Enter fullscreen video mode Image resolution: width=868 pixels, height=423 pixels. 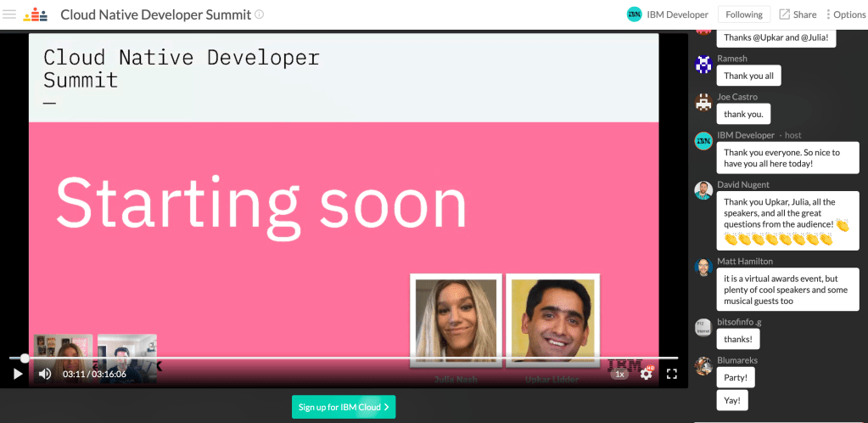[671, 374]
